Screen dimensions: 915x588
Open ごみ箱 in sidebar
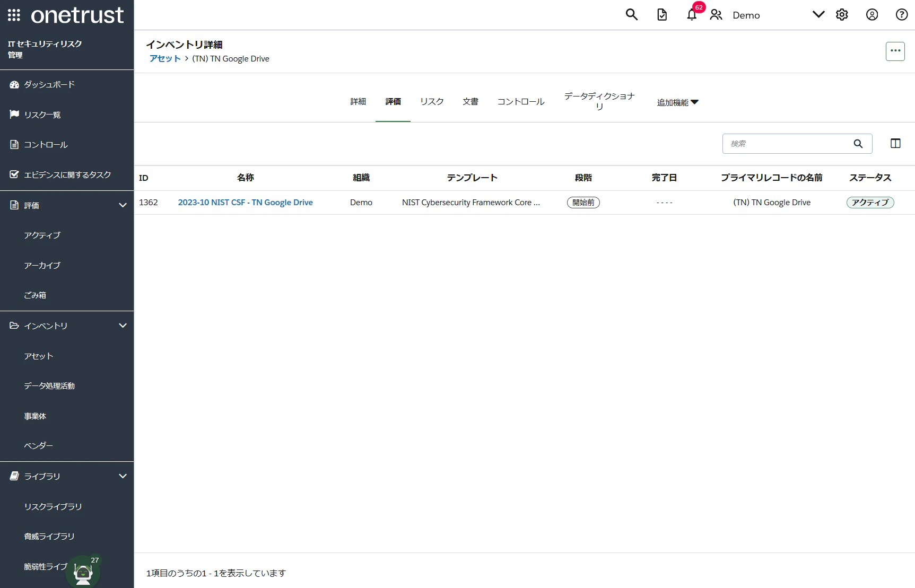pos(35,295)
